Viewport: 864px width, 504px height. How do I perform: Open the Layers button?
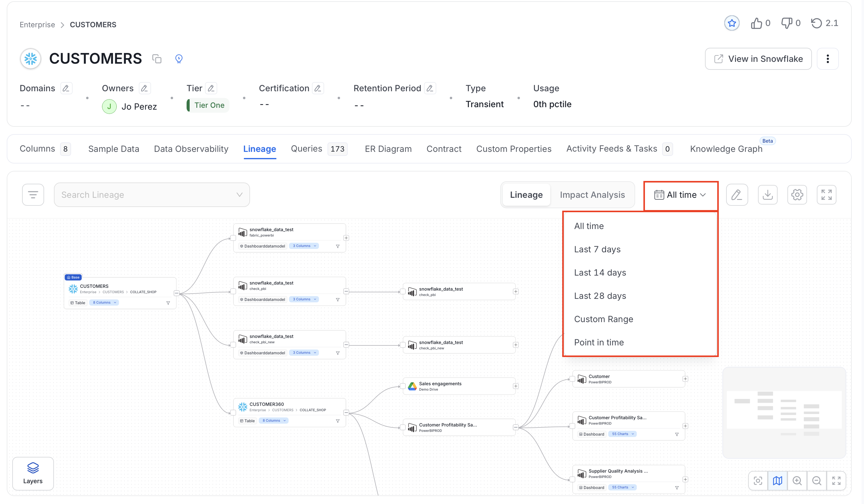[33, 473]
